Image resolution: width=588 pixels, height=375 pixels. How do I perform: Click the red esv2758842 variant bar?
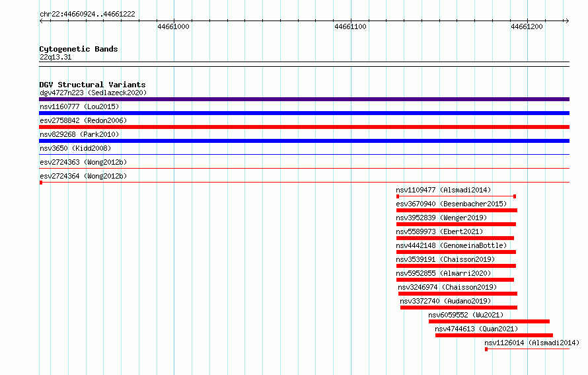click(304, 127)
